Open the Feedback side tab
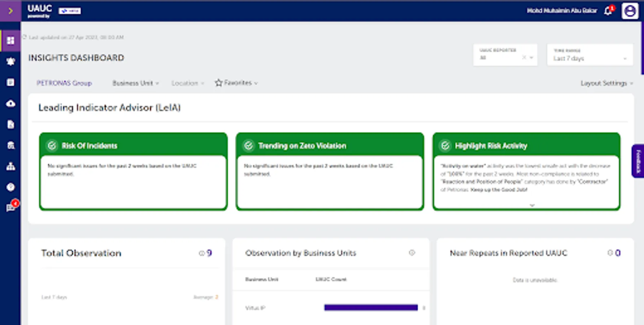 pyautogui.click(x=638, y=161)
